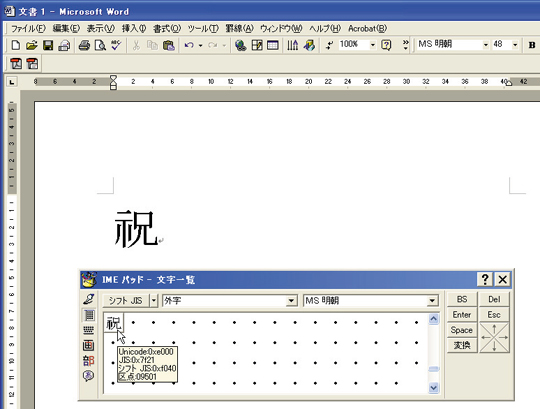The image size is (540, 409).
Task: Open the シフト JIS encoding dropdown
Action: (x=154, y=301)
